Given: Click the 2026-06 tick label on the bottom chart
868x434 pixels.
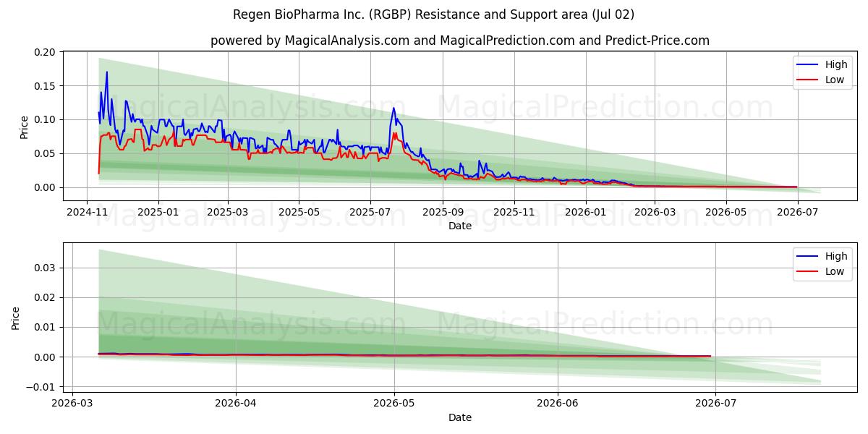Looking at the screenshot, I should click(558, 404).
